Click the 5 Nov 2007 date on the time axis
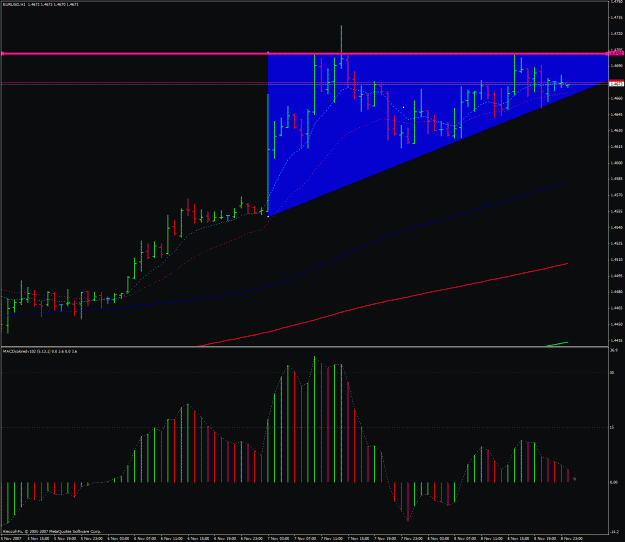 tap(12, 538)
